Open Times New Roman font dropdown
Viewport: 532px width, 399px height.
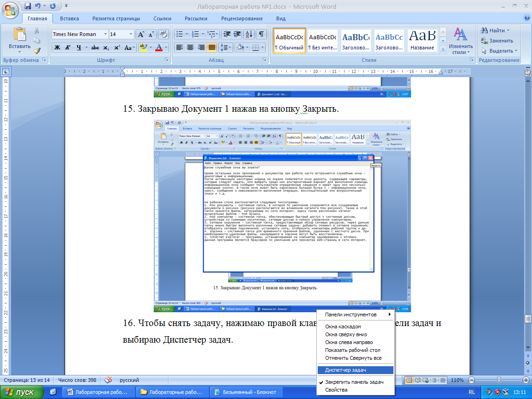[105, 34]
